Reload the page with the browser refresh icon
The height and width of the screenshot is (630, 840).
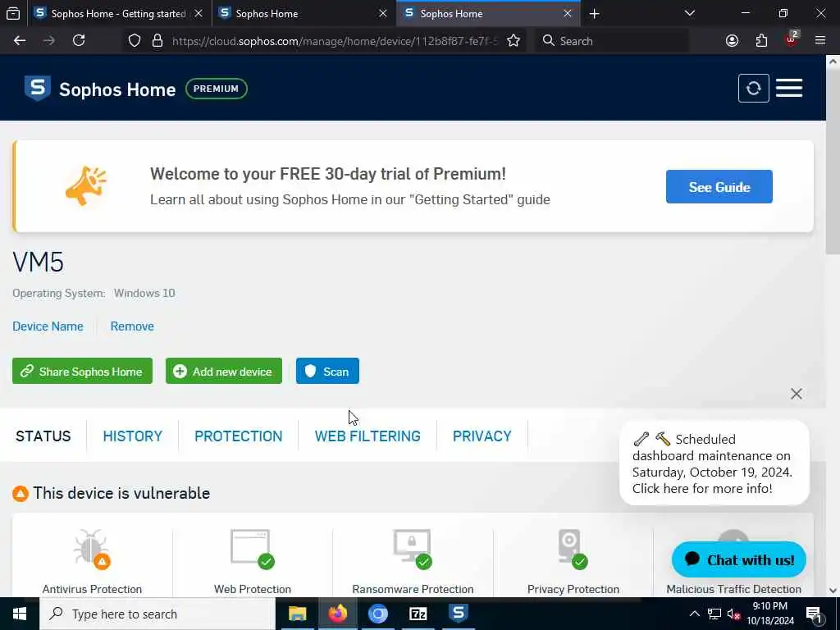click(79, 41)
